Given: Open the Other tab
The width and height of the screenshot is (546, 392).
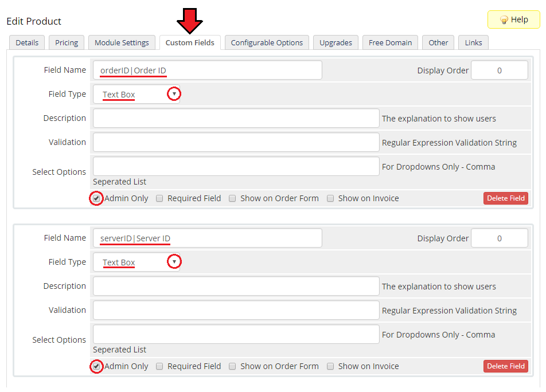Looking at the screenshot, I should [x=438, y=42].
